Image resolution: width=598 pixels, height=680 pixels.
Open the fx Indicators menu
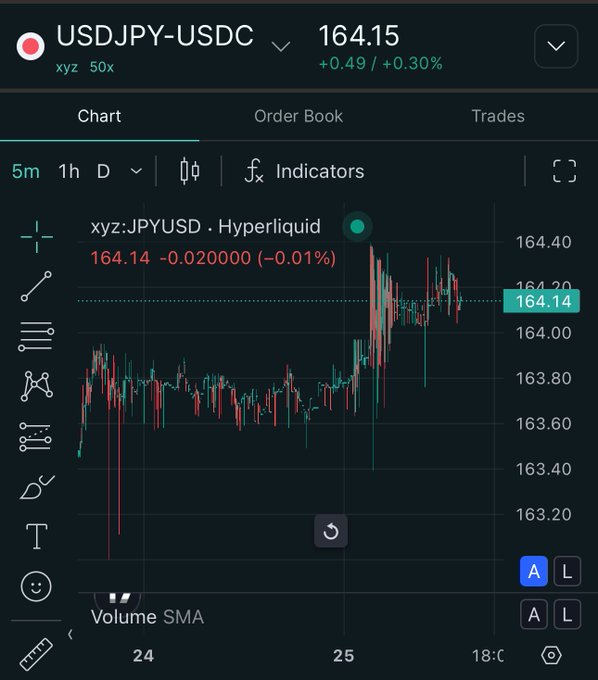coord(304,171)
